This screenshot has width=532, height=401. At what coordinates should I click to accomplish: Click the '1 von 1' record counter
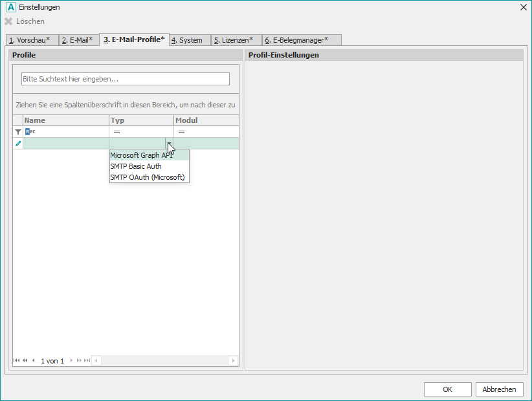pyautogui.click(x=52, y=361)
